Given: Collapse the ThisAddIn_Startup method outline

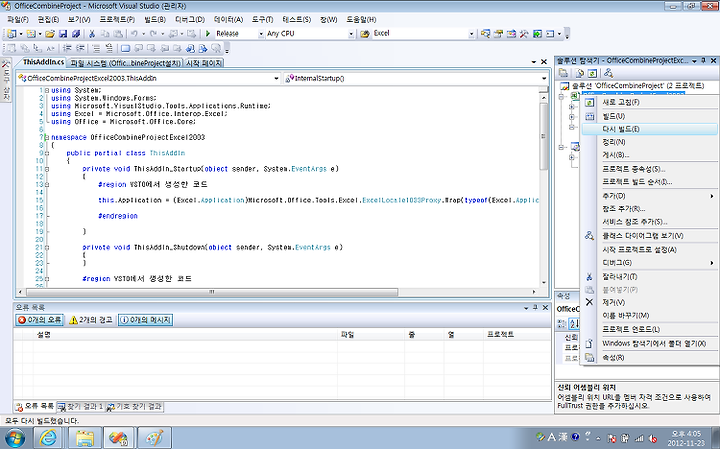Looking at the screenshot, I should (x=47, y=169).
